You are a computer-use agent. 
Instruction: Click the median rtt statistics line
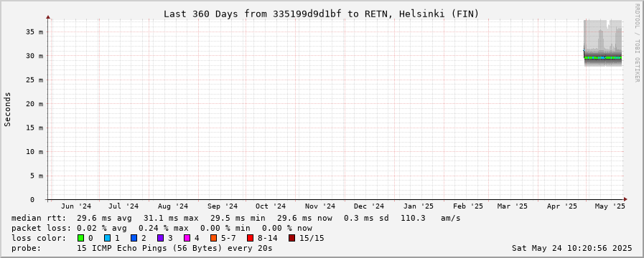(235, 218)
